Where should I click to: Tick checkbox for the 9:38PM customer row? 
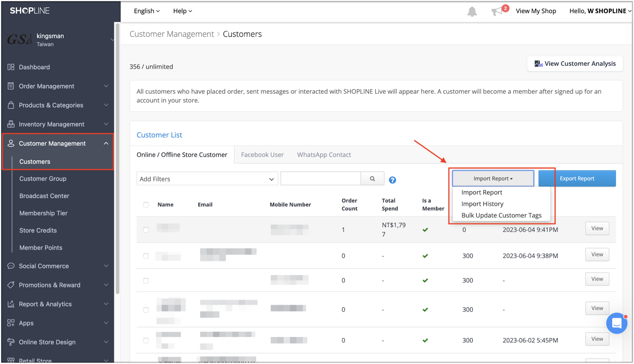tap(146, 256)
